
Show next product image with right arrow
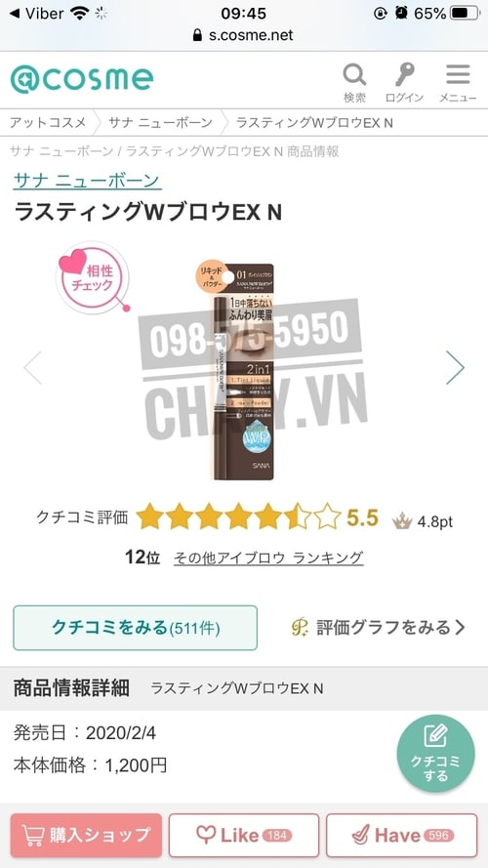[x=455, y=367]
